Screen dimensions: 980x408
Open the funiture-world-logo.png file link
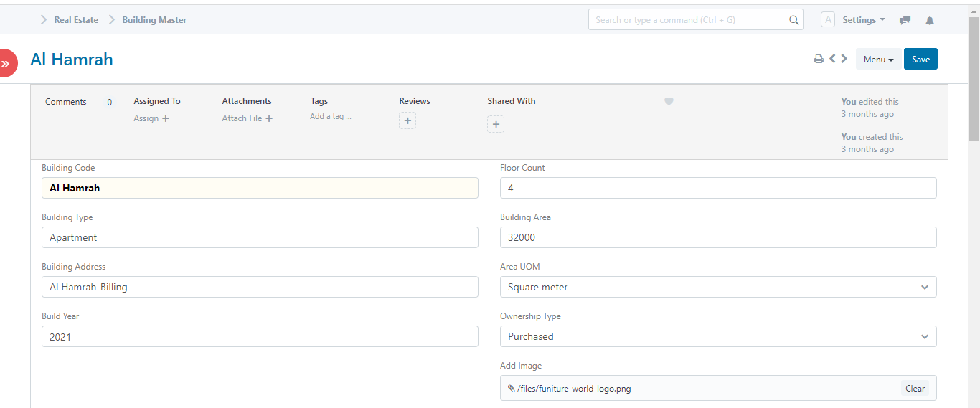[574, 389]
